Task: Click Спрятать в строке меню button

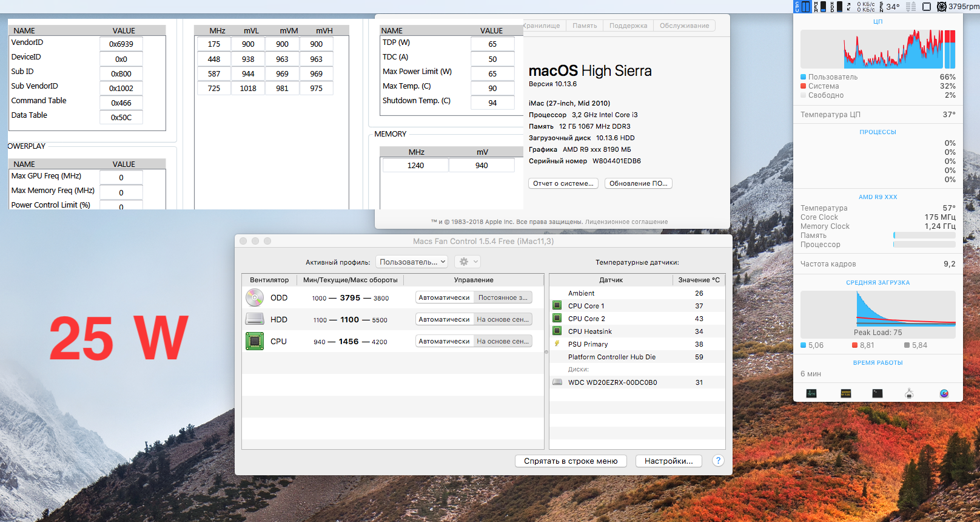Action: [571, 461]
